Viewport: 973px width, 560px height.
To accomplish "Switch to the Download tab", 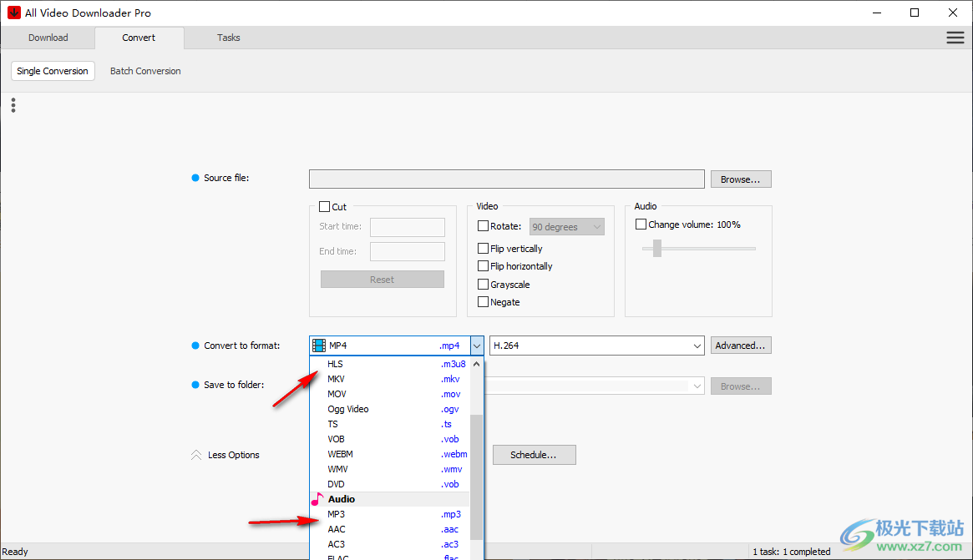I will coord(48,38).
